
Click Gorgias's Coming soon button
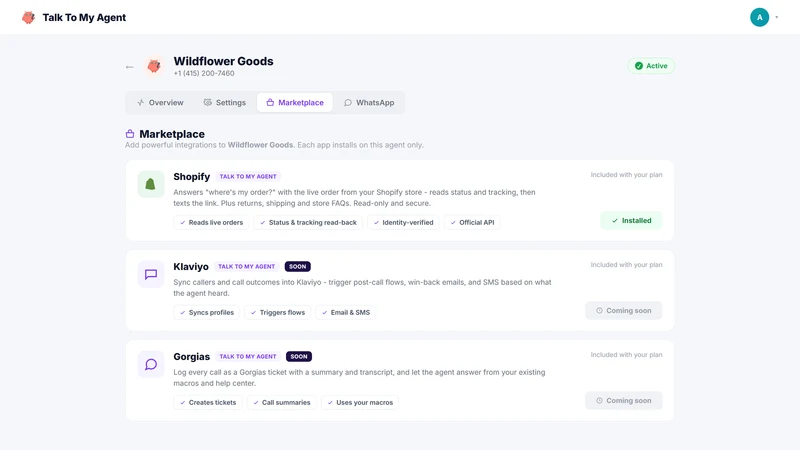[623, 401]
